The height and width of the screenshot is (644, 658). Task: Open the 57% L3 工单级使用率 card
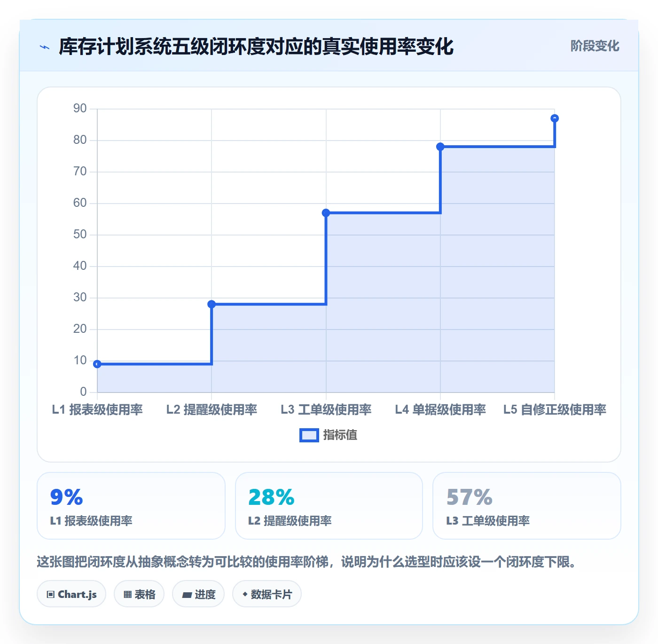(x=527, y=506)
